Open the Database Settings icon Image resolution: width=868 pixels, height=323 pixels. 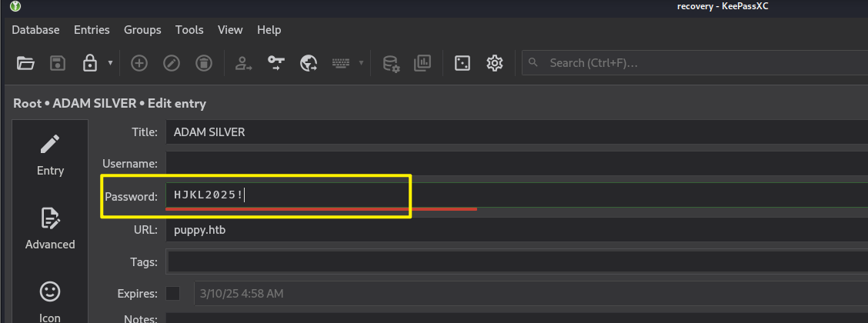pos(392,64)
